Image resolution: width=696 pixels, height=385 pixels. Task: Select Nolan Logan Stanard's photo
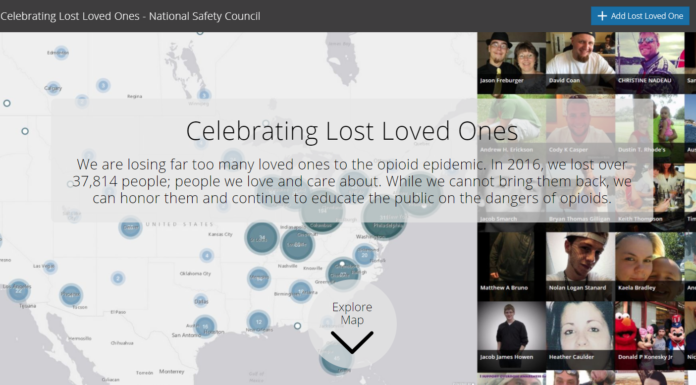[x=581, y=266]
